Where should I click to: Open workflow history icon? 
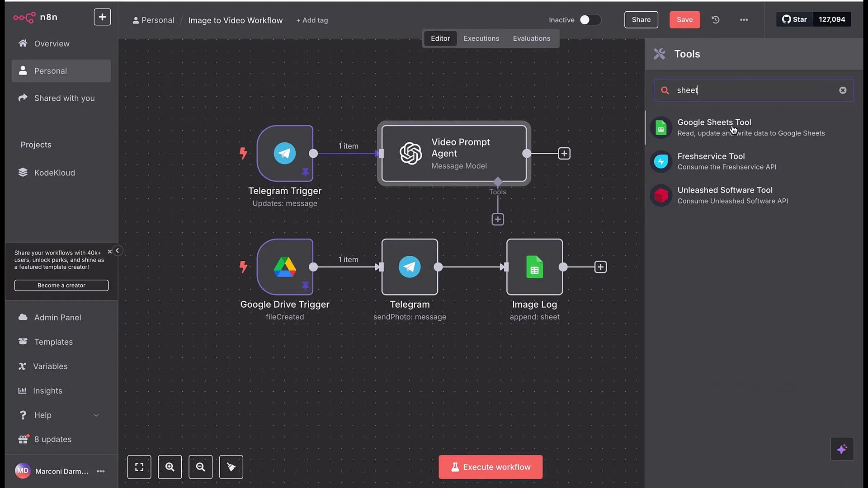(716, 20)
